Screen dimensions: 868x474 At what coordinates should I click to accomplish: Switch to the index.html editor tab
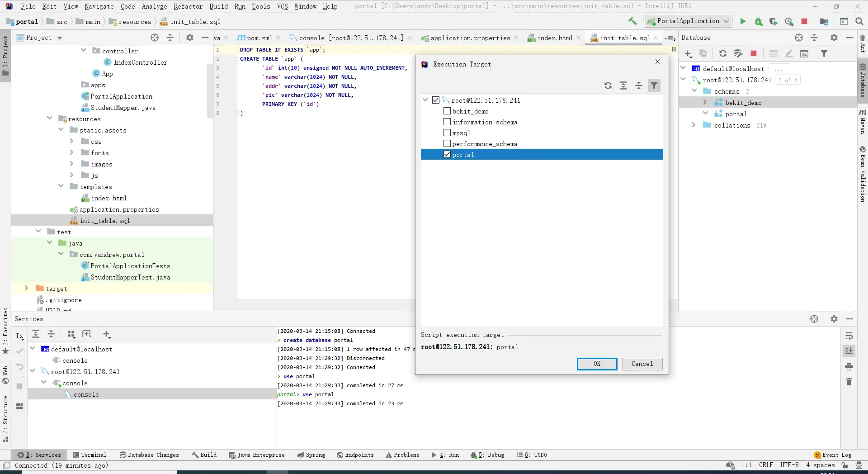pyautogui.click(x=555, y=38)
